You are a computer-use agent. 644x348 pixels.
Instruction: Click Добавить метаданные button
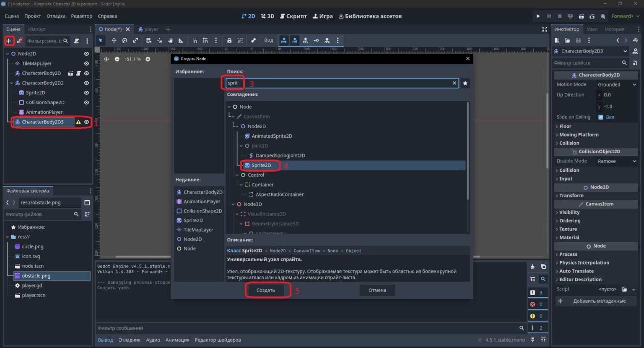pos(596,301)
